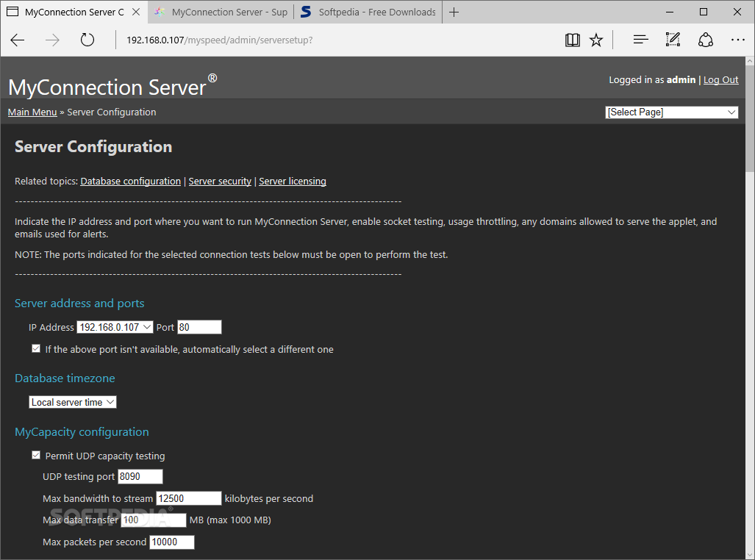Maximize the browser window
The width and height of the screenshot is (755, 560).
[704, 12]
